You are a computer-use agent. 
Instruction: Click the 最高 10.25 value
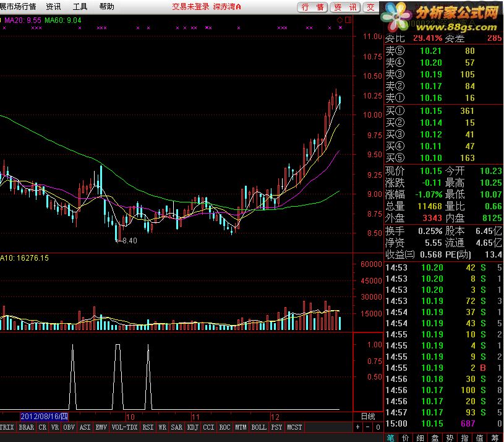pyautogui.click(x=491, y=183)
